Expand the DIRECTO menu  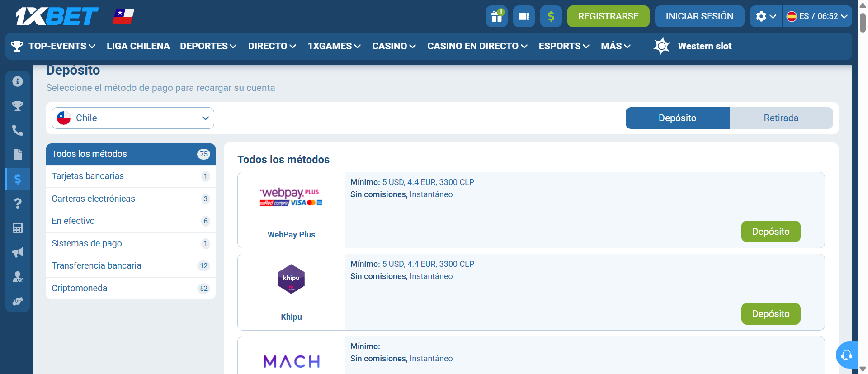pyautogui.click(x=272, y=46)
